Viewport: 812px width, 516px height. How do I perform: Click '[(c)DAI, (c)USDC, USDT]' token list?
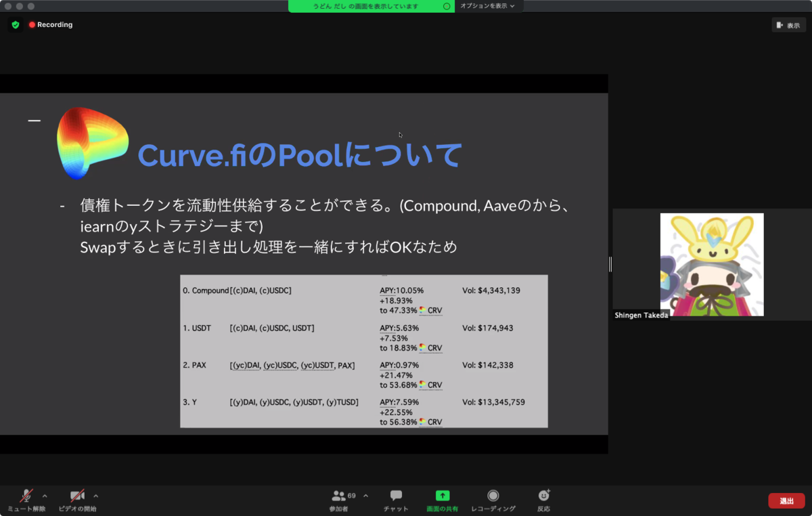coord(272,328)
